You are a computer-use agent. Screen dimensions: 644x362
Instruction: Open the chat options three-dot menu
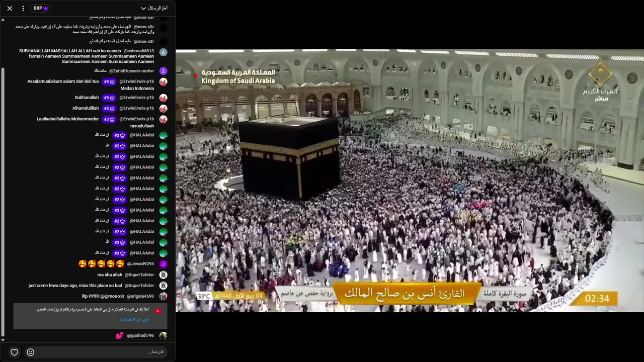tap(23, 8)
